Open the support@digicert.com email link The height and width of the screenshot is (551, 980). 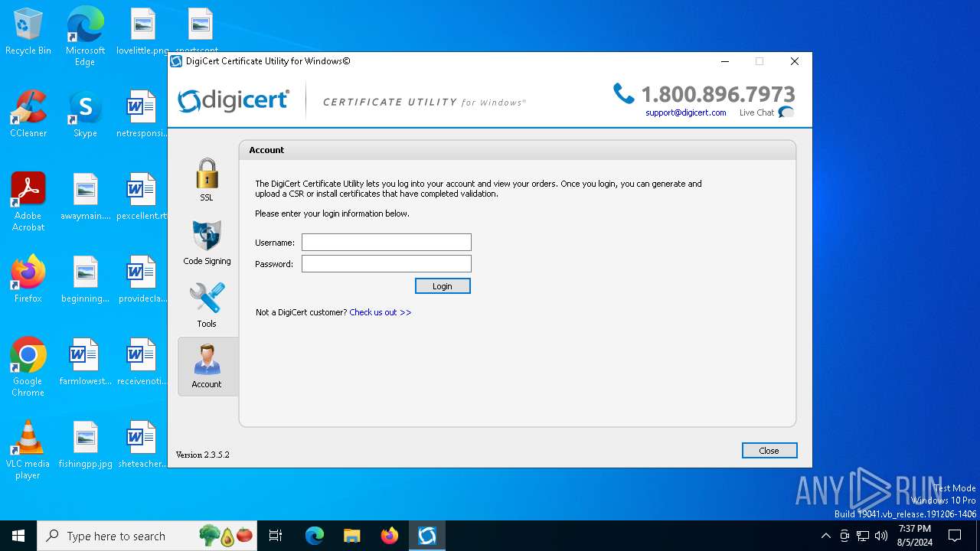click(686, 112)
